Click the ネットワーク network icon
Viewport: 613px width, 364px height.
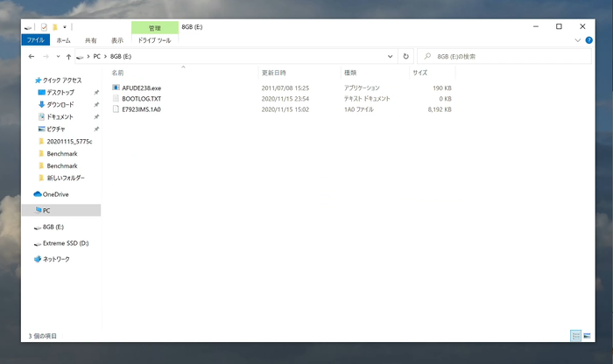(38, 259)
